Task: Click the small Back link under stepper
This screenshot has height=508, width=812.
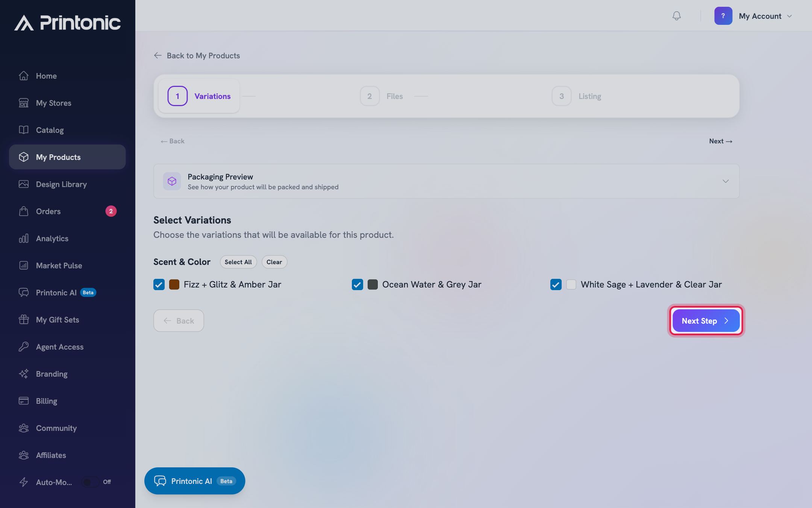Action: [x=173, y=141]
